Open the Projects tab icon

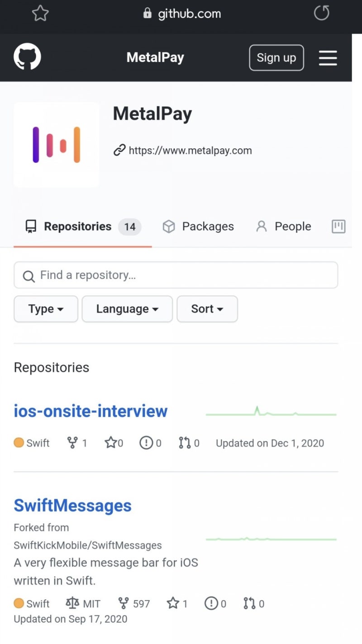(338, 226)
